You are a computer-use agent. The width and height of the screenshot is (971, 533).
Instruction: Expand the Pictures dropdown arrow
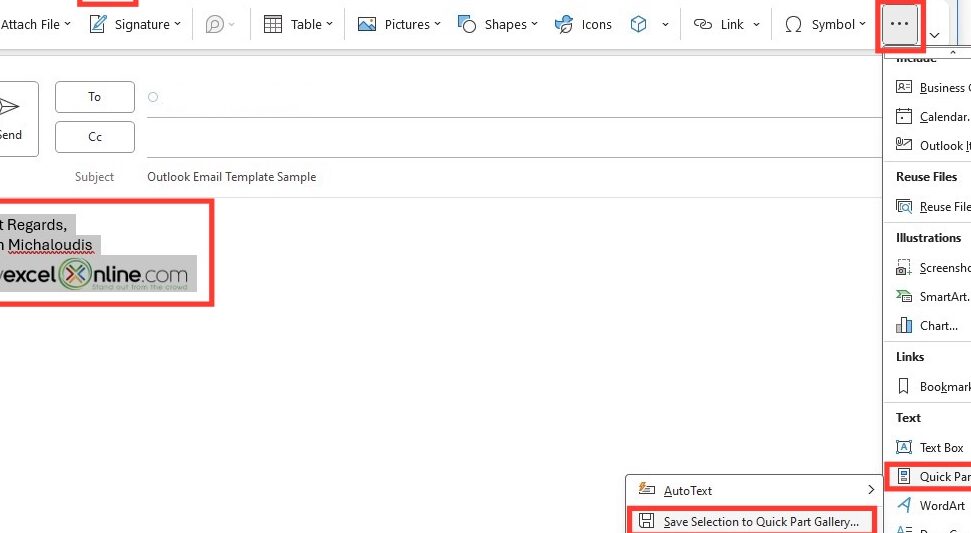(437, 24)
